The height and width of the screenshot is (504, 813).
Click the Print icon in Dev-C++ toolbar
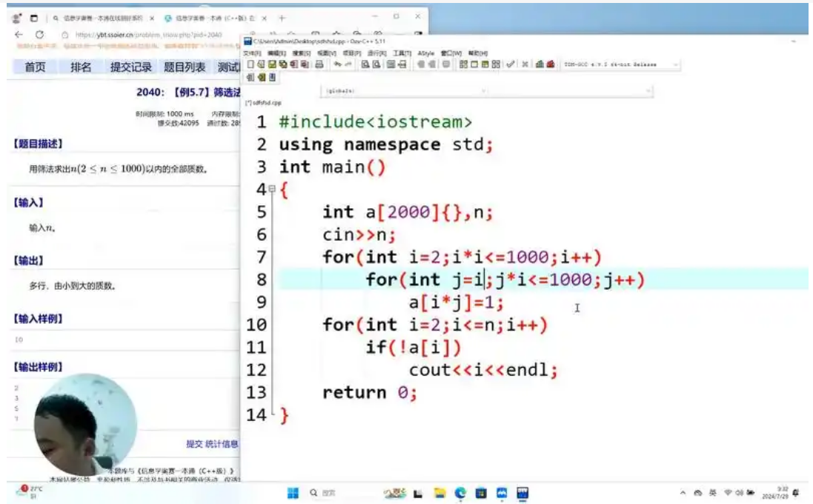click(x=319, y=64)
